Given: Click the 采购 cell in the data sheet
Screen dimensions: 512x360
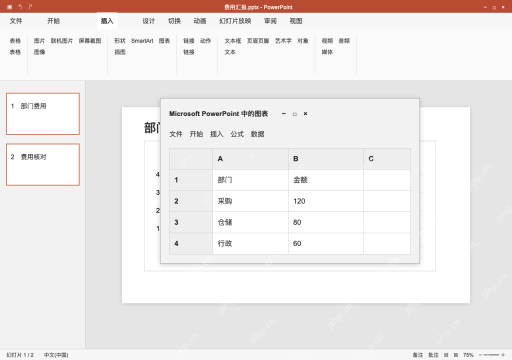Looking at the screenshot, I should (x=250, y=201).
